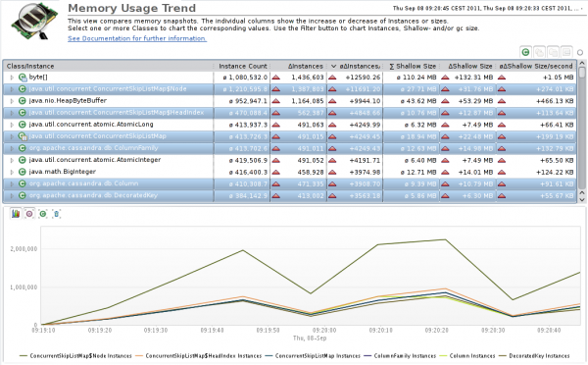588x365 pixels.
Task: Expand the byte[] row
Action: click(x=12, y=78)
